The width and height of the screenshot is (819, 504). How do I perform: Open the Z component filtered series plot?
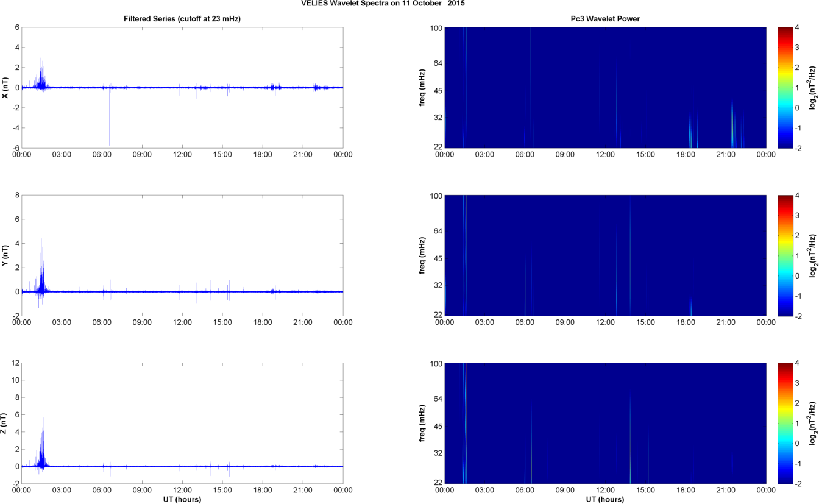[x=182, y=423]
